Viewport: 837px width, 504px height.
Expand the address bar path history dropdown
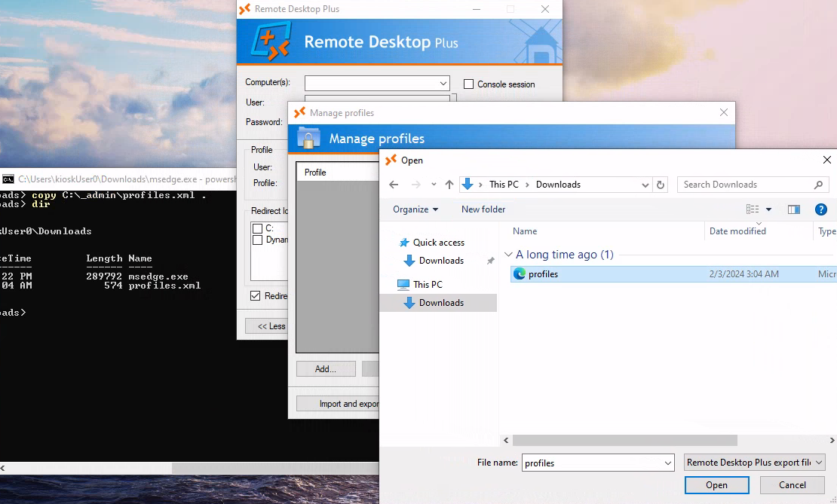645,185
